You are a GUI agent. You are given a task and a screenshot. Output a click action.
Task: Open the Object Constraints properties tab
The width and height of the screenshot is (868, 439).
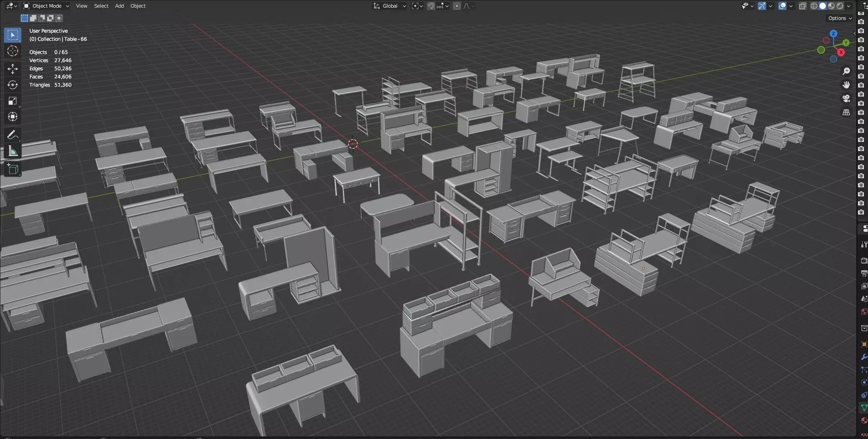[x=864, y=395]
